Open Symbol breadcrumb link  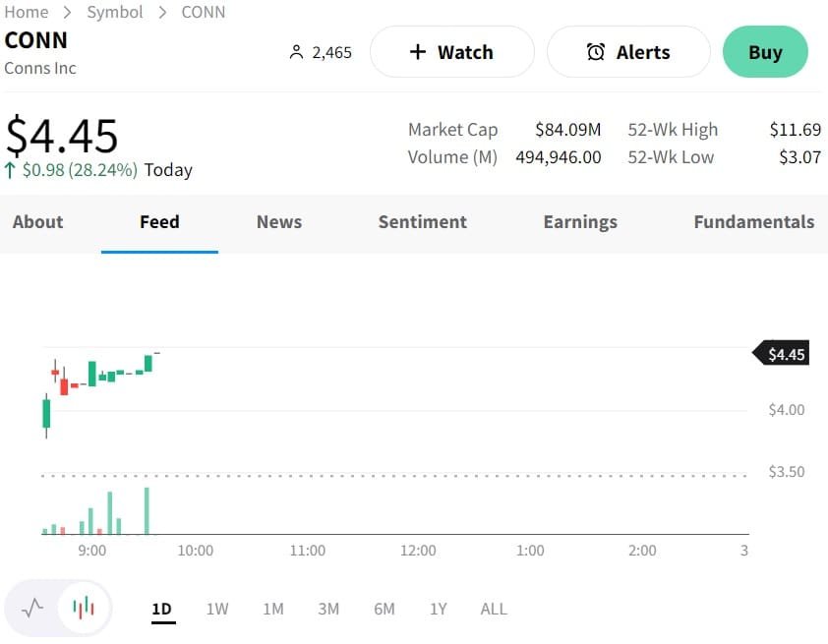tap(115, 12)
